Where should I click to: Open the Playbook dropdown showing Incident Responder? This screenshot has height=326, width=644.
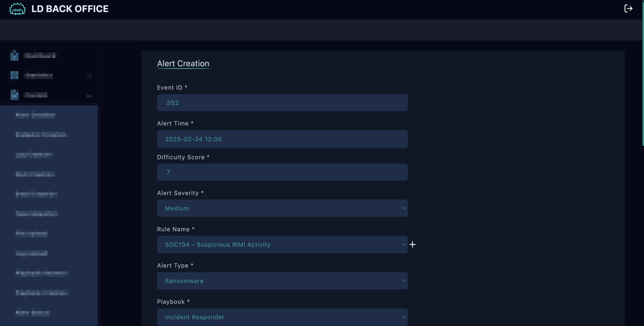(x=282, y=317)
